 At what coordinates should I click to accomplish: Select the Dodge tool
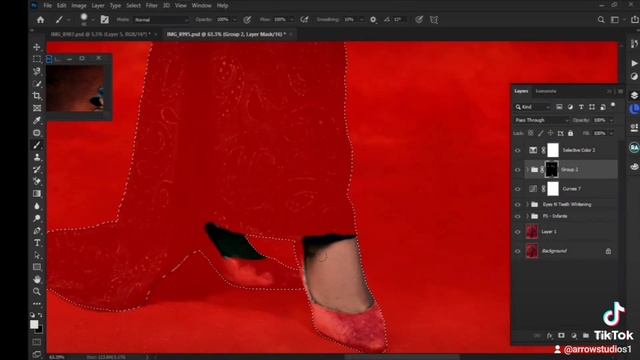(37, 218)
